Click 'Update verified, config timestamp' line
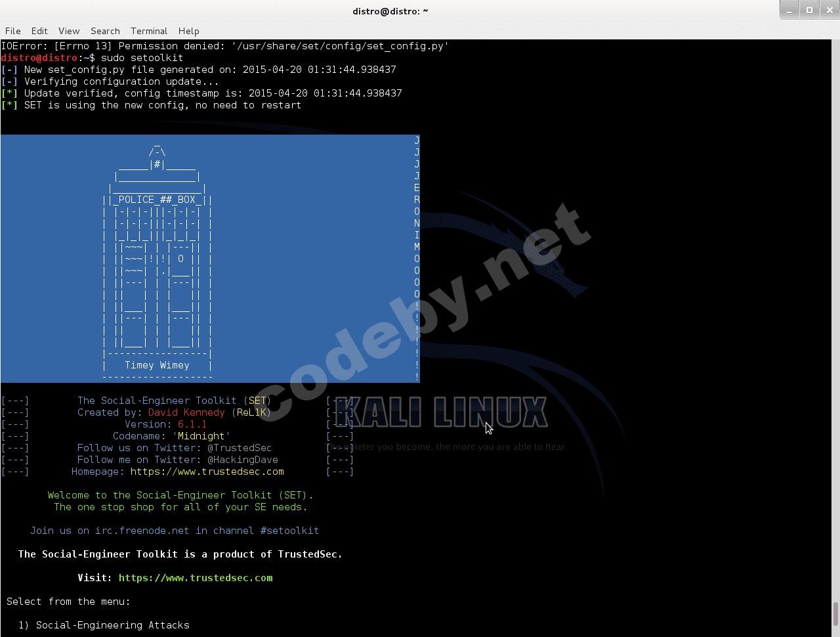Image resolution: width=840 pixels, height=637 pixels. tap(201, 93)
